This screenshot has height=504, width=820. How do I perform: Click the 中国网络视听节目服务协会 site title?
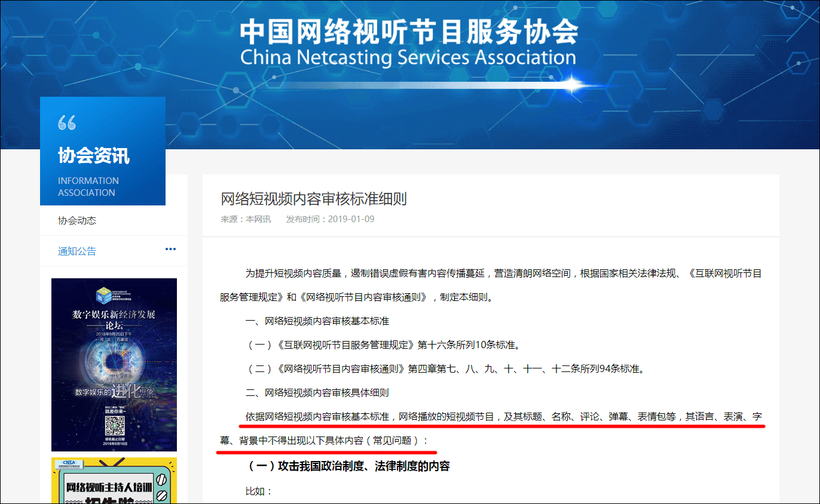point(409,31)
